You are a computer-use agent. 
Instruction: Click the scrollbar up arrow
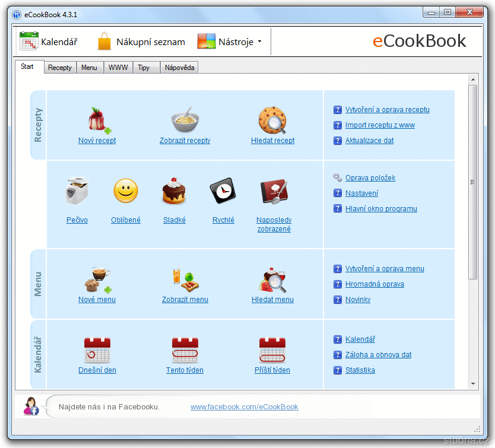[x=473, y=80]
